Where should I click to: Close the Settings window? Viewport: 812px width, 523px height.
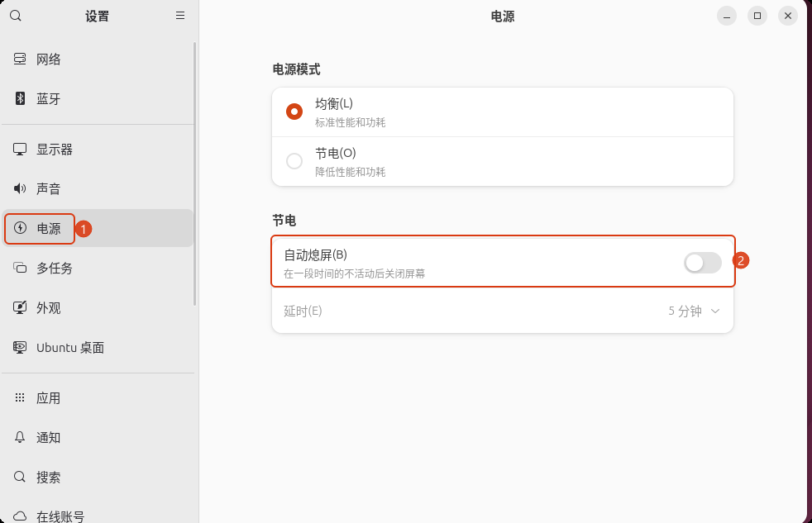(788, 16)
